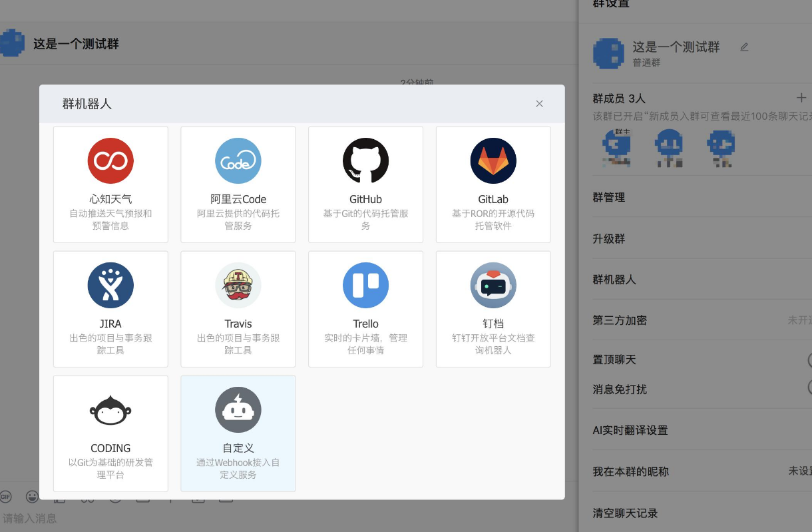Viewport: 812px width, 532px height.
Task: Click 清空聊天记录 to clear chat history
Action: (625, 513)
